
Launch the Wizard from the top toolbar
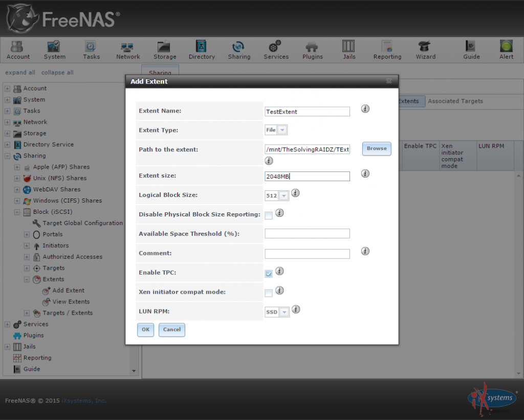click(425, 49)
